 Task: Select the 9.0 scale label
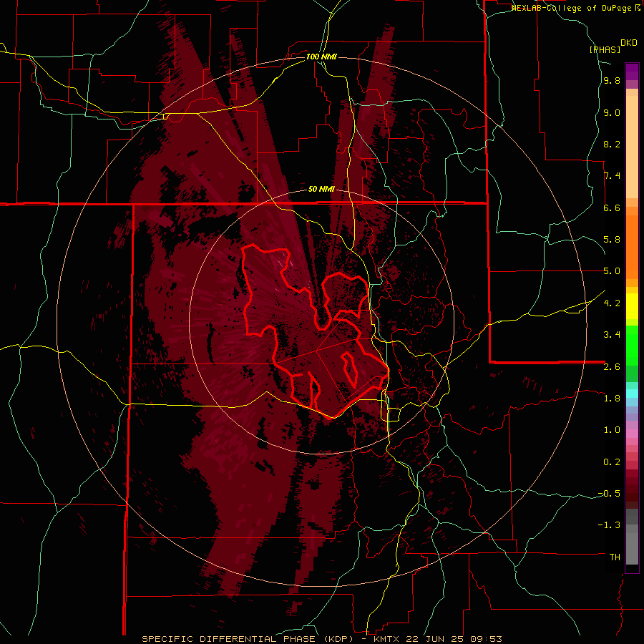coord(612,112)
